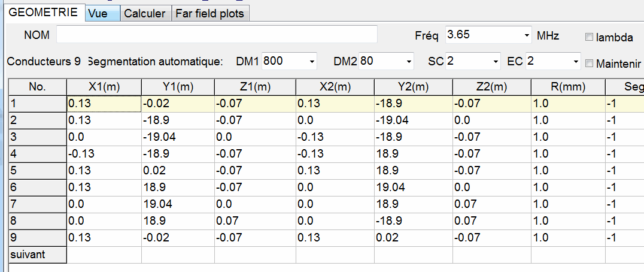Open the DM2 dropdown arrow
This screenshot has height=272, width=644.
tap(409, 62)
